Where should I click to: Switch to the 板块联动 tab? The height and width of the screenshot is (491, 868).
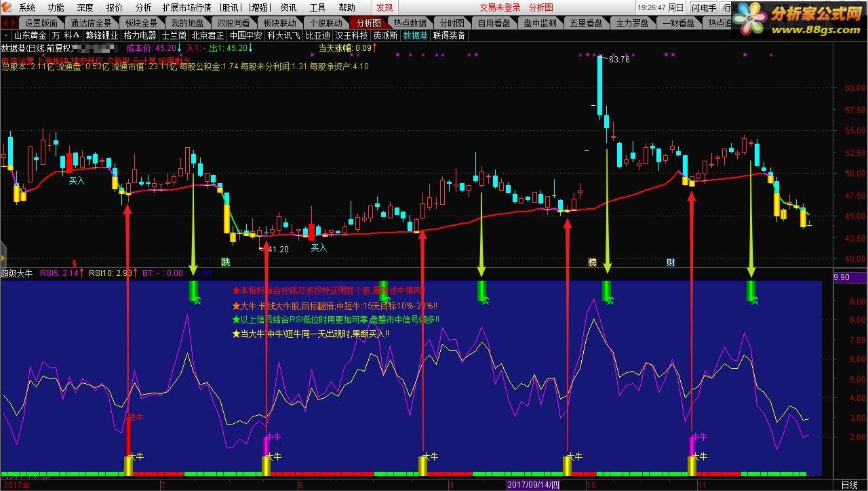pyautogui.click(x=279, y=22)
